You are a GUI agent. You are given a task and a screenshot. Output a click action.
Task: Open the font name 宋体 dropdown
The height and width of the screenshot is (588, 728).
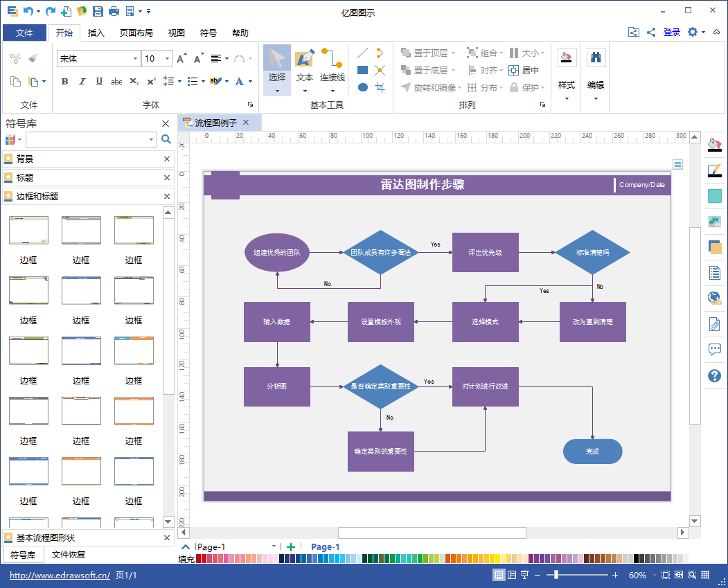click(135, 58)
